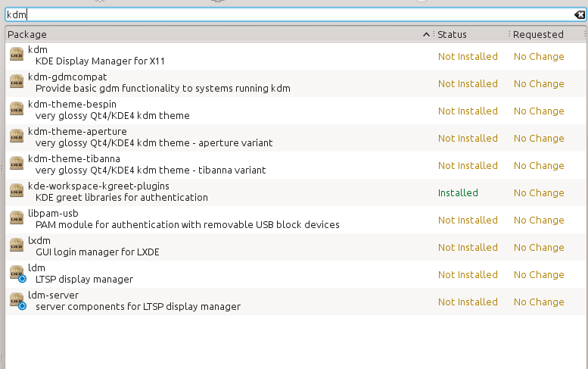Click the kdm-gdmcompat package icon
588x369 pixels.
tap(16, 83)
